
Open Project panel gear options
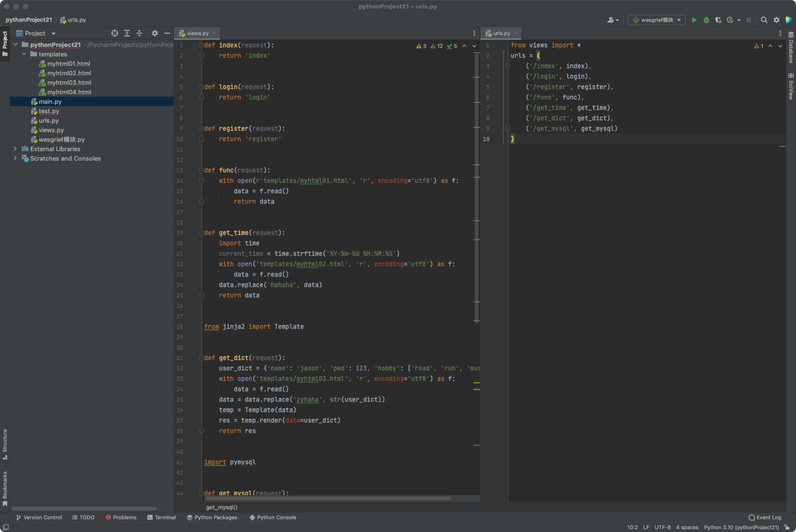(x=155, y=33)
